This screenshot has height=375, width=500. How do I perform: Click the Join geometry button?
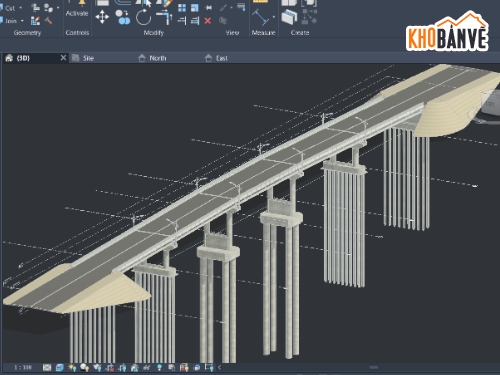click(9, 21)
